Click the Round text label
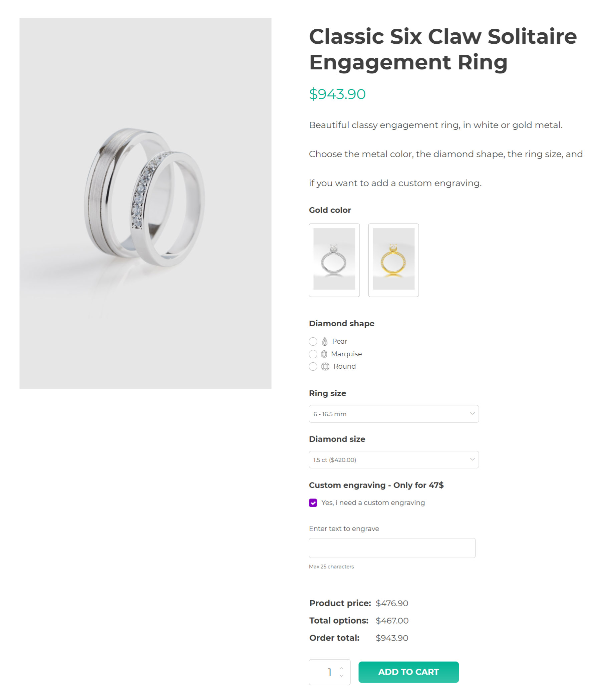The image size is (614, 700). [344, 366]
